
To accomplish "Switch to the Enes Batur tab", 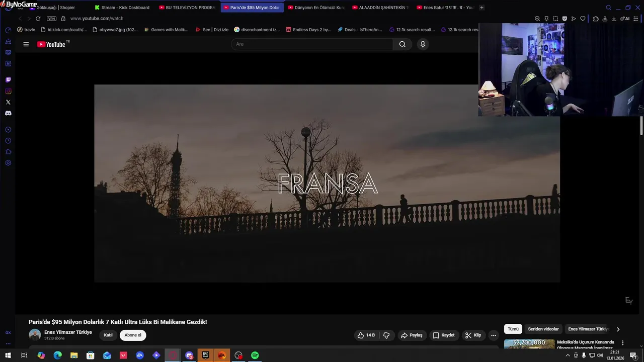I will pyautogui.click(x=445, y=8).
